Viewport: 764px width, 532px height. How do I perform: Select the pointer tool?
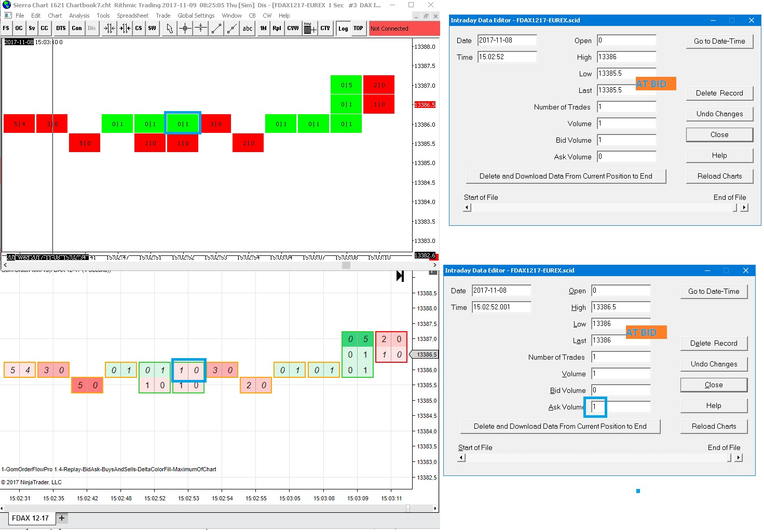170,29
